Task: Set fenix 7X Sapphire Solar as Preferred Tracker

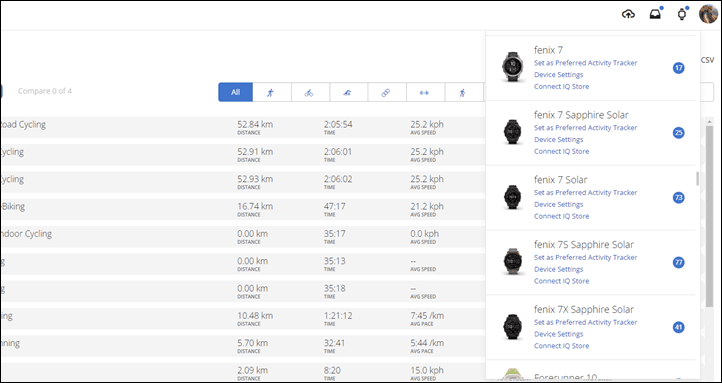Action: 585,322
